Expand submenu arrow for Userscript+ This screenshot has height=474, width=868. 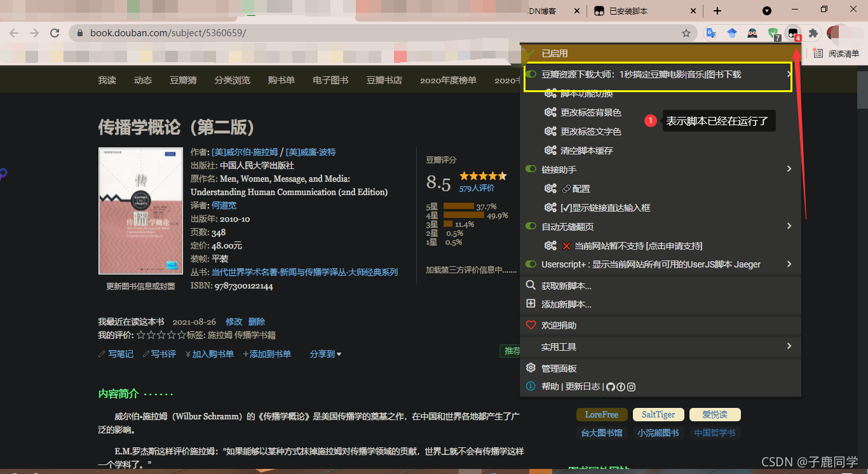pos(789,264)
